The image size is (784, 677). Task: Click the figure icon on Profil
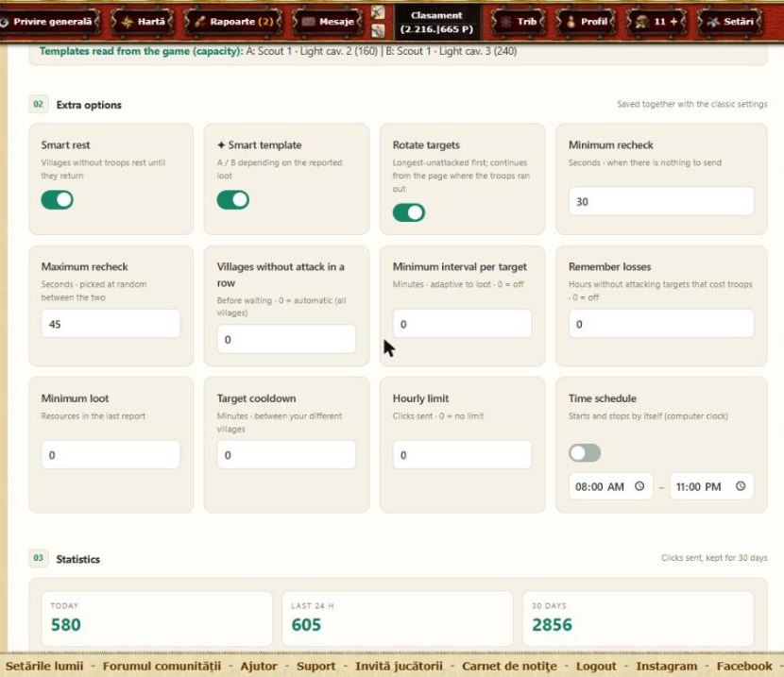click(x=571, y=22)
